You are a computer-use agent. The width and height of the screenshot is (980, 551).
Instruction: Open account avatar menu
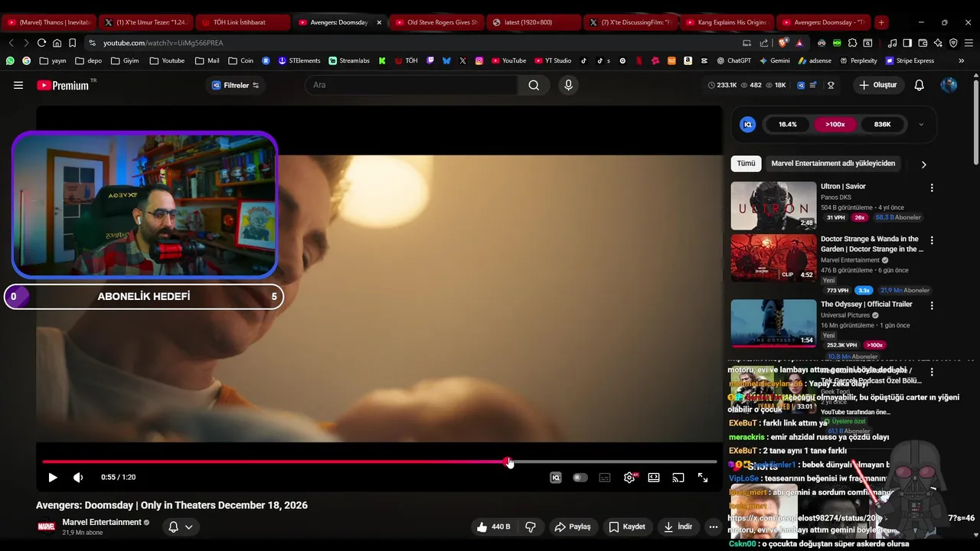click(949, 85)
